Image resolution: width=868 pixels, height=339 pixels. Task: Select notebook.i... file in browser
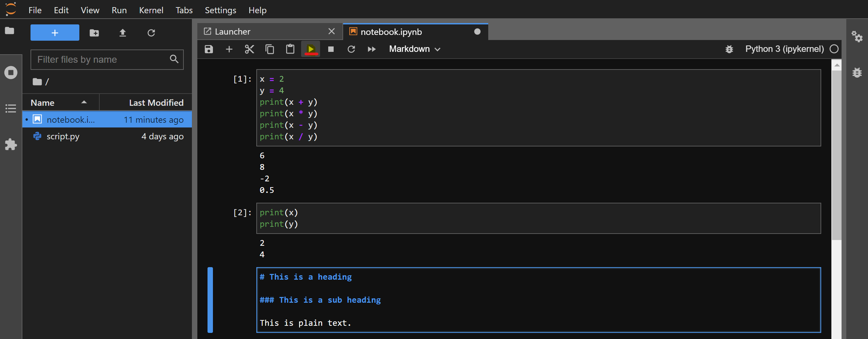107,119
